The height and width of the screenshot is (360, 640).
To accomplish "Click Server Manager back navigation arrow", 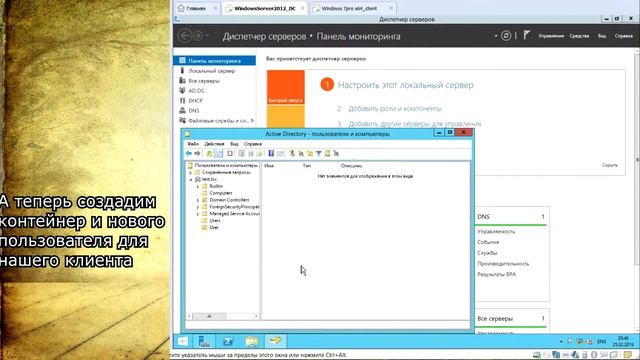I will pos(185,36).
